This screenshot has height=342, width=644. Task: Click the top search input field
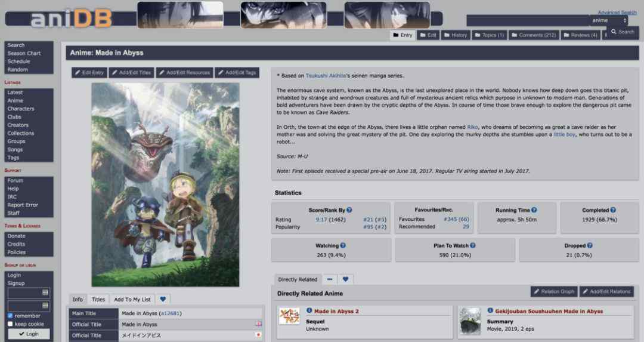click(528, 20)
